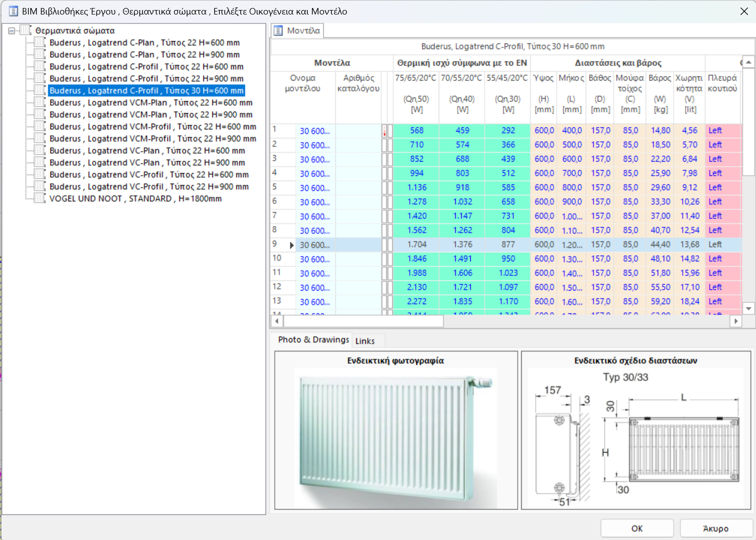The height and width of the screenshot is (540, 756).
Task: Select Buderus Logatrend C-Profil Τύπος 22 H=900 mm
Action: (146, 78)
